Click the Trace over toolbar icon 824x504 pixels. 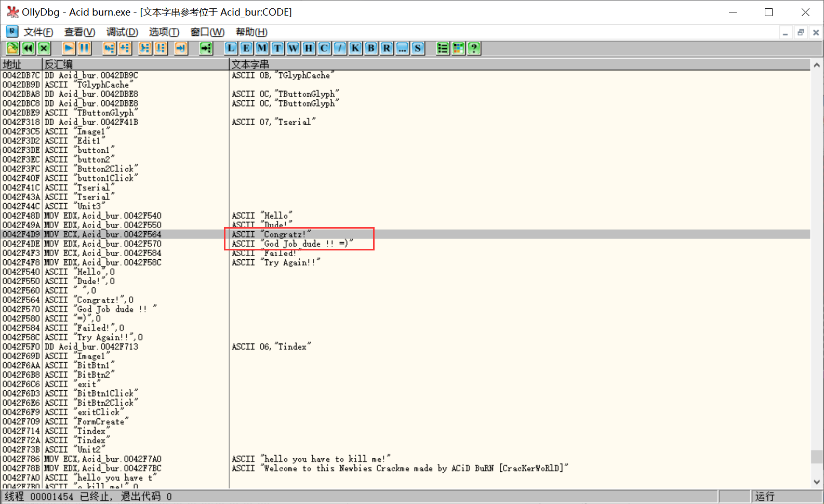161,48
